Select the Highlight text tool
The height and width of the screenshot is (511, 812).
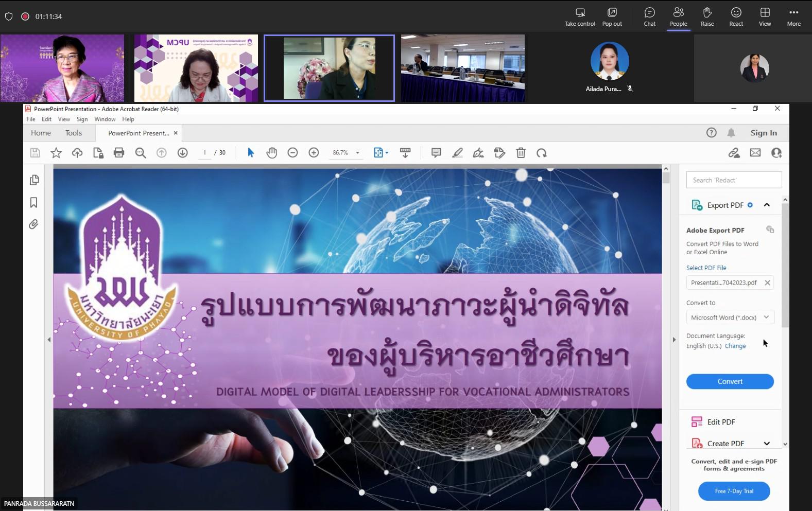pyautogui.click(x=457, y=153)
